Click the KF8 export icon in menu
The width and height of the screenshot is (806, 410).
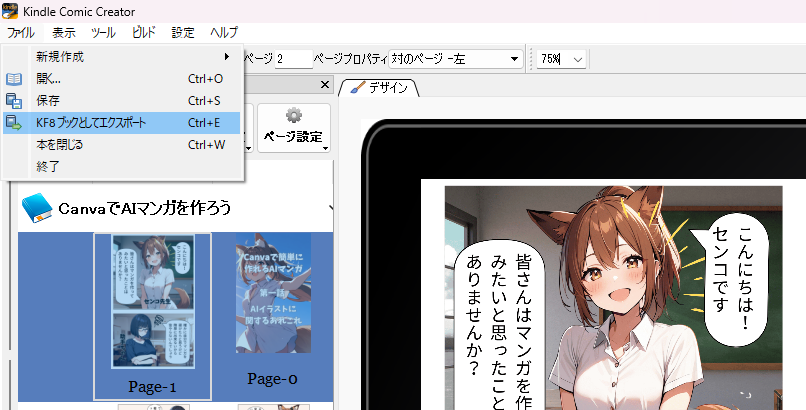(14, 123)
